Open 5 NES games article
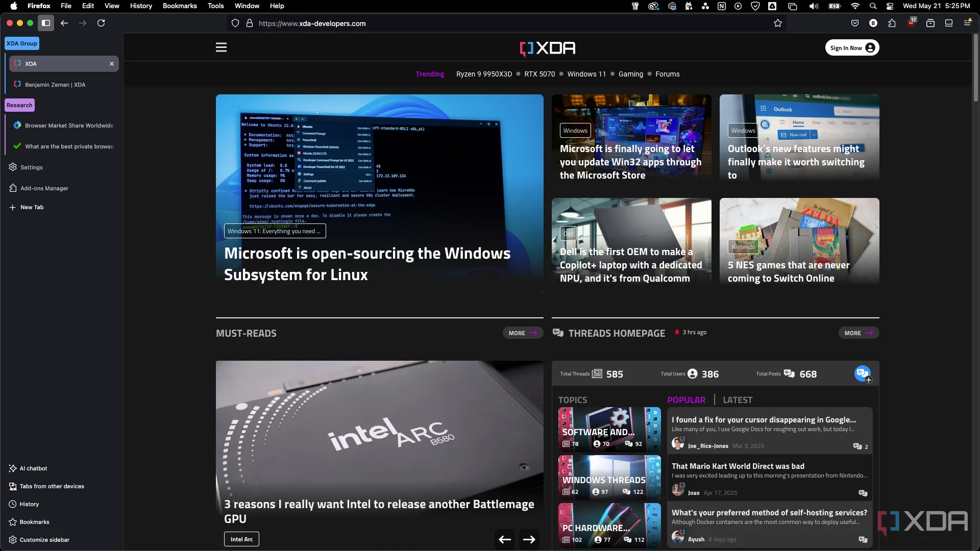This screenshot has width=980, height=551. pos(789,272)
